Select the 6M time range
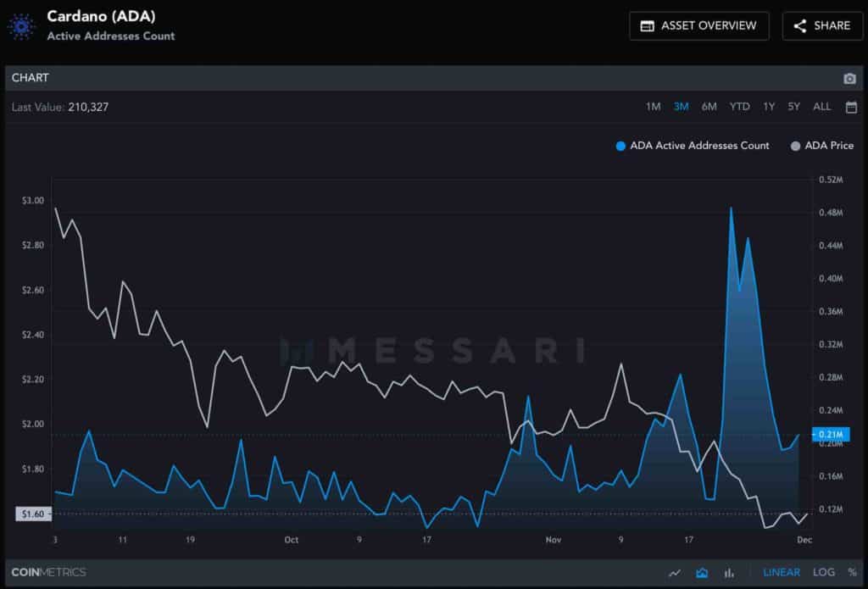This screenshot has height=589, width=868. [x=709, y=107]
